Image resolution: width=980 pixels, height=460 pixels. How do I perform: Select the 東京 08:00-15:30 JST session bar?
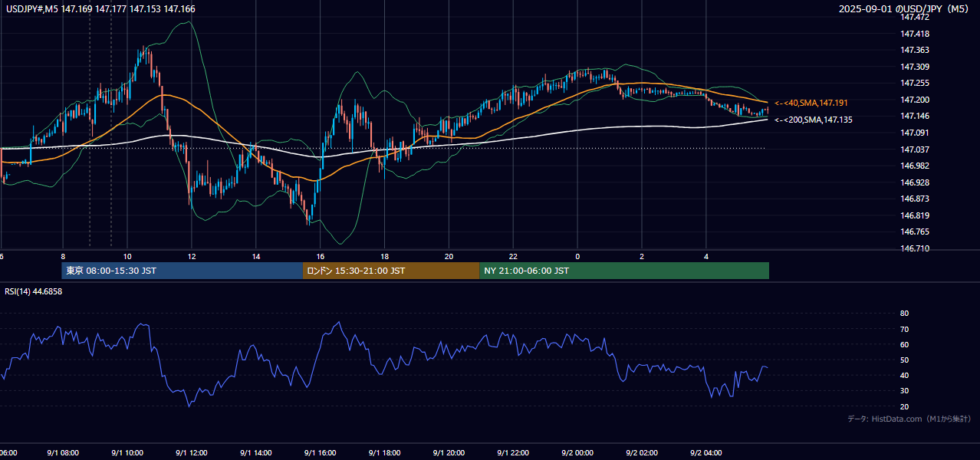183,271
